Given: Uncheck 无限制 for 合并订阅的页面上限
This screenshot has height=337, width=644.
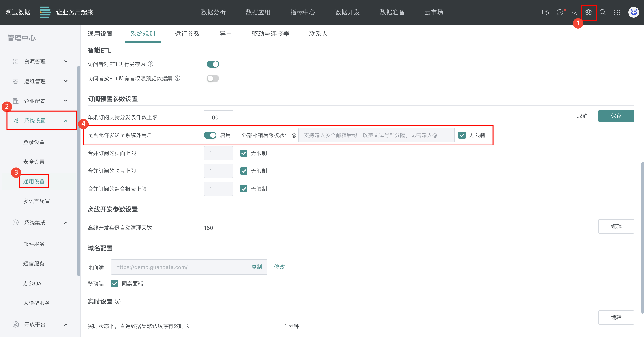Looking at the screenshot, I should tap(244, 153).
